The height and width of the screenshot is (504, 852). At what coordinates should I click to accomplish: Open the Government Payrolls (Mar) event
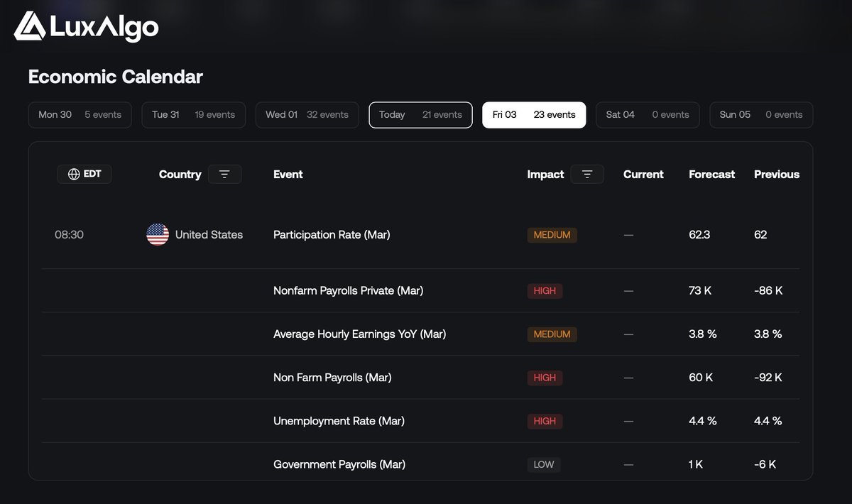[339, 464]
